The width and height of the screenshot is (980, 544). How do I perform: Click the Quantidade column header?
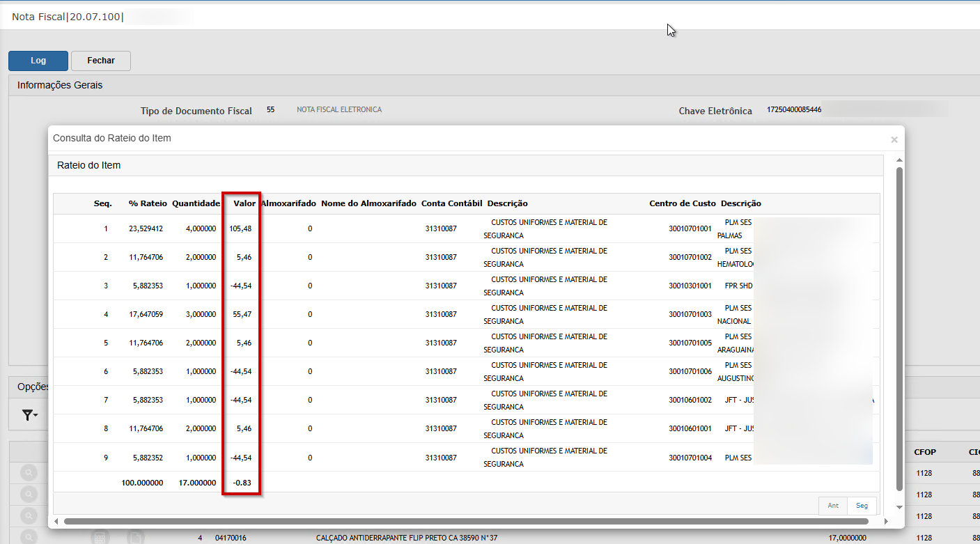coord(196,203)
